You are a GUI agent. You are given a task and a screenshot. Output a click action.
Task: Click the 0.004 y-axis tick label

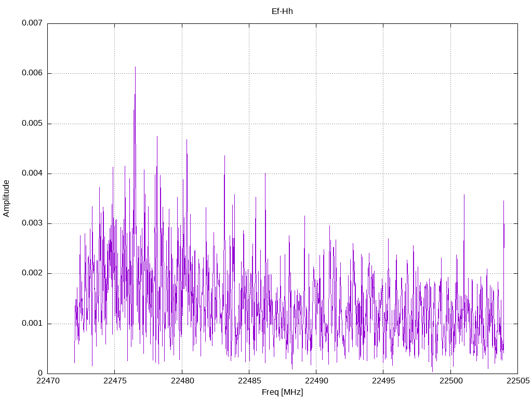click(x=32, y=174)
